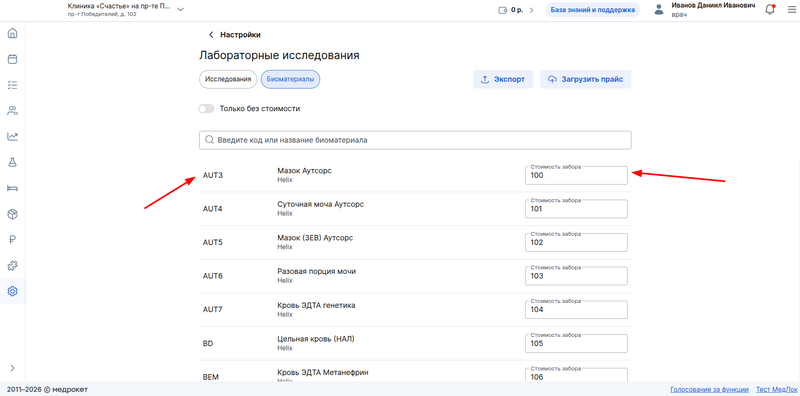Screen dimensions: 800x396
Task: Open the laboratory flask icon in sidebar
Action: click(13, 162)
